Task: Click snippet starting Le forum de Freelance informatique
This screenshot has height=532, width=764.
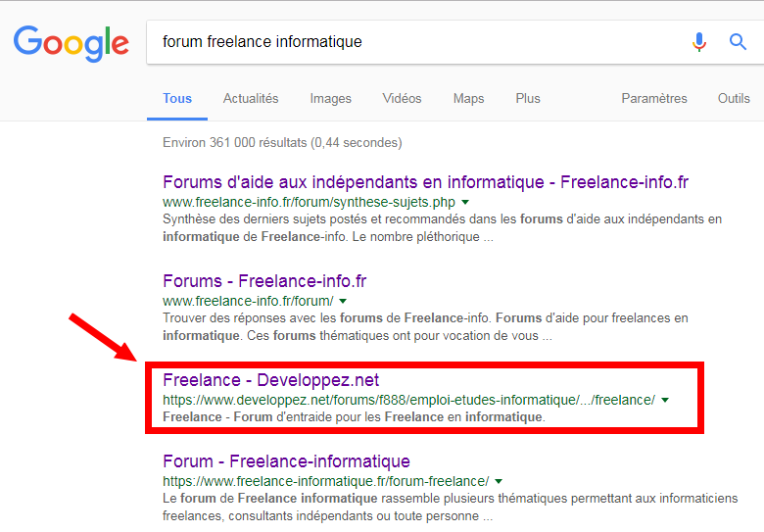Action: pos(451,508)
